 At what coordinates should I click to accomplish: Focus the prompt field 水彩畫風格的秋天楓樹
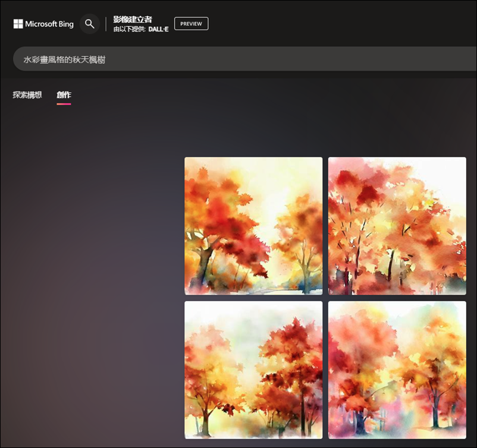tap(244, 59)
